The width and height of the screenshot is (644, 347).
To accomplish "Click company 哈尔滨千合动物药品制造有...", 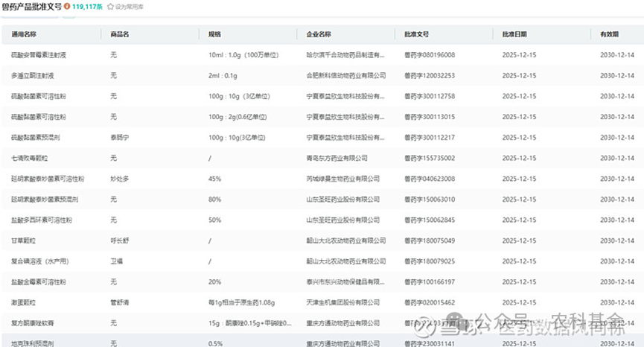I will (x=345, y=55).
